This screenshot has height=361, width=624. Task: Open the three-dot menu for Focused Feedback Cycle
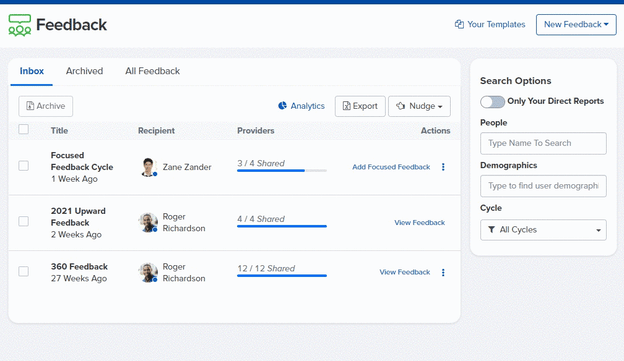(x=443, y=167)
